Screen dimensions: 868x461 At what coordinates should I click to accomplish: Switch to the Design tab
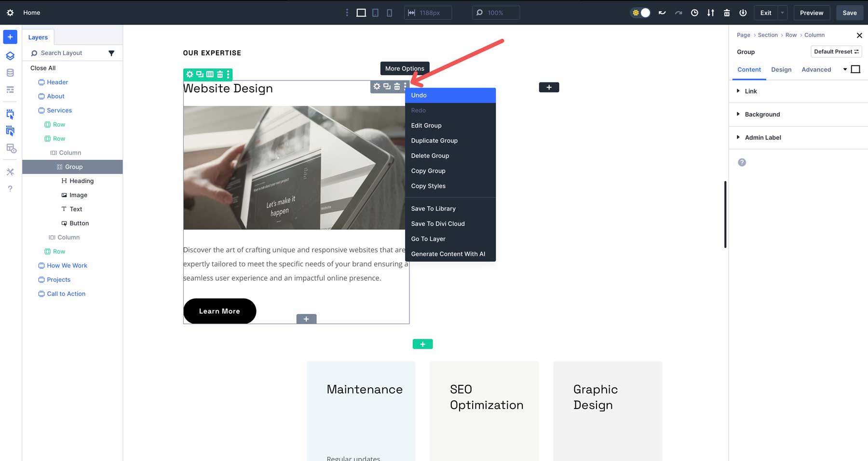[781, 69]
